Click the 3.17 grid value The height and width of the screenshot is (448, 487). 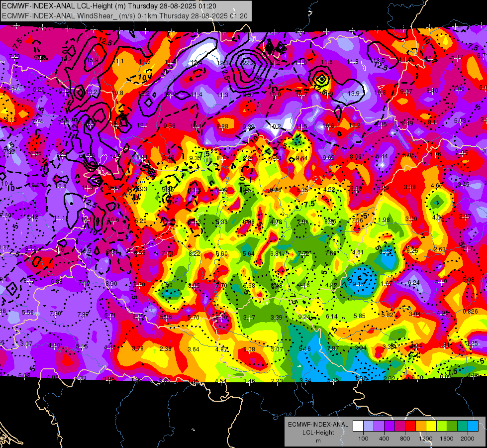click(249, 318)
